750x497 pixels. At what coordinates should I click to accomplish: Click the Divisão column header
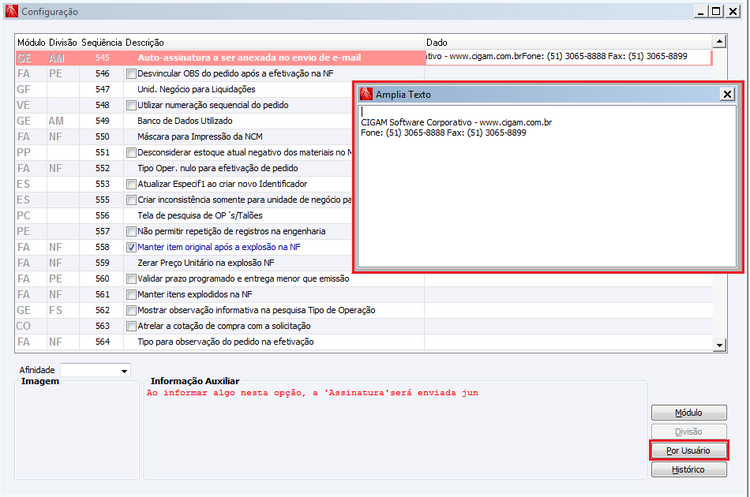pos(63,43)
